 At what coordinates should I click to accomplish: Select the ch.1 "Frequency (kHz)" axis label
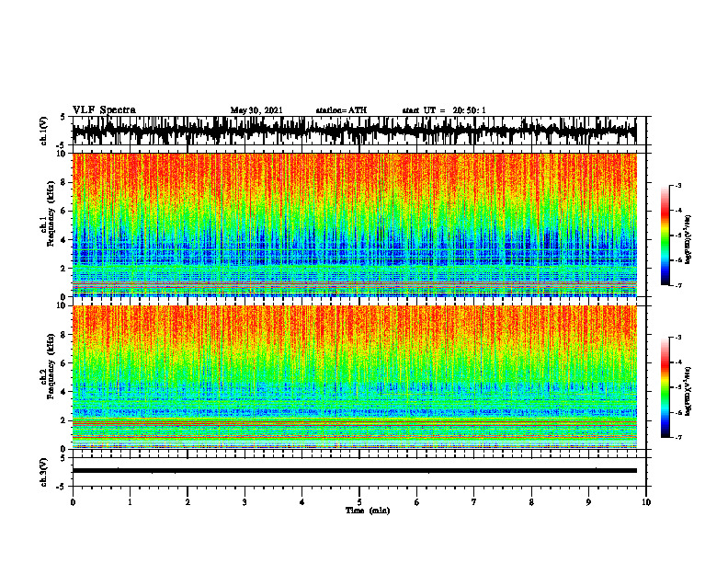pyautogui.click(x=50, y=213)
